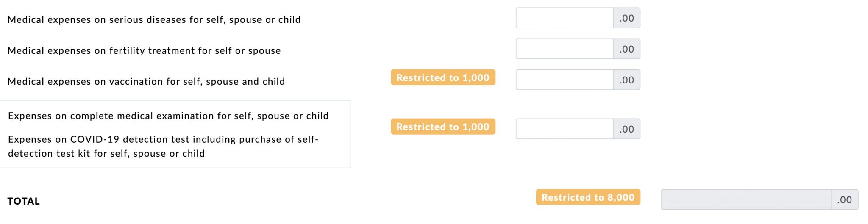
Task: Click the serious diseases medical expenses input
Action: pyautogui.click(x=565, y=18)
